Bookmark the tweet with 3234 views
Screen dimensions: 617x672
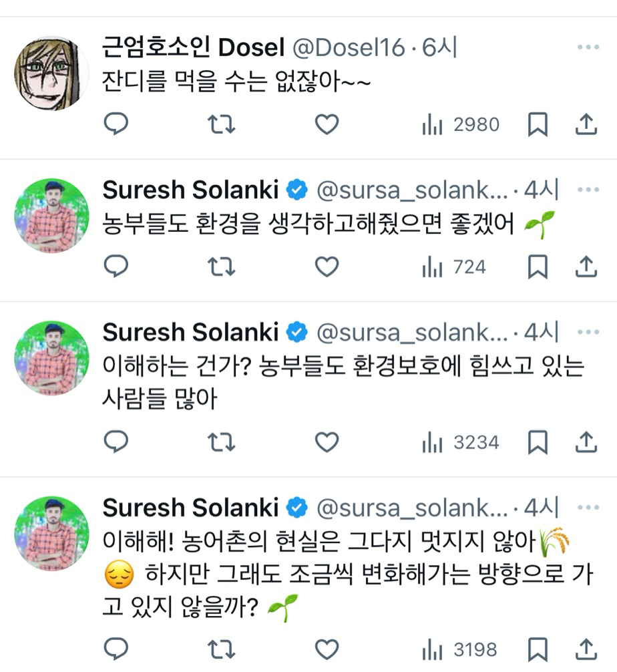(x=538, y=442)
